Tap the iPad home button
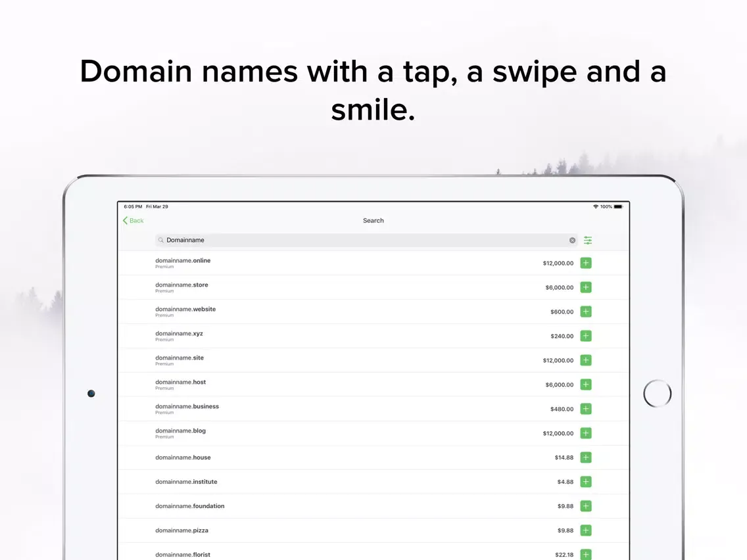This screenshot has width=747, height=560. pos(658,393)
